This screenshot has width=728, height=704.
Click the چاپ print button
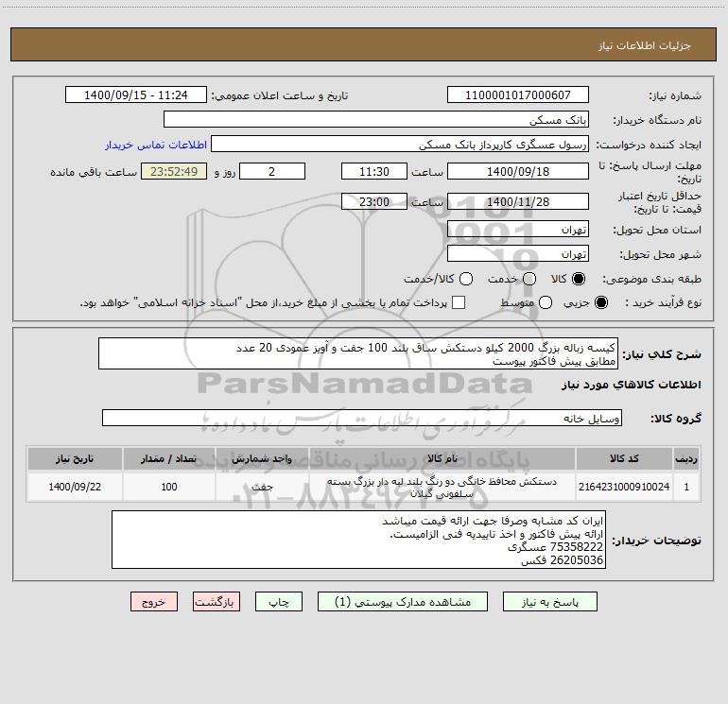[279, 601]
